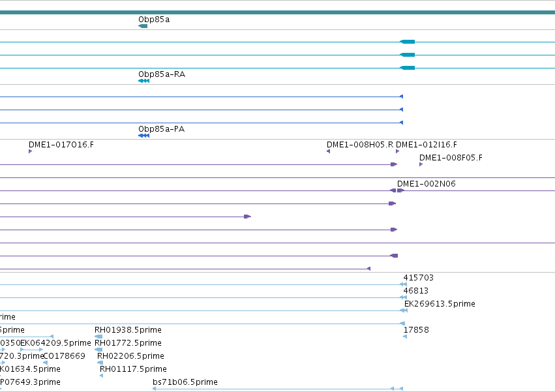This screenshot has width=555, height=392.
Task: Click the DME1-008F05.F label
Action: click(451, 158)
